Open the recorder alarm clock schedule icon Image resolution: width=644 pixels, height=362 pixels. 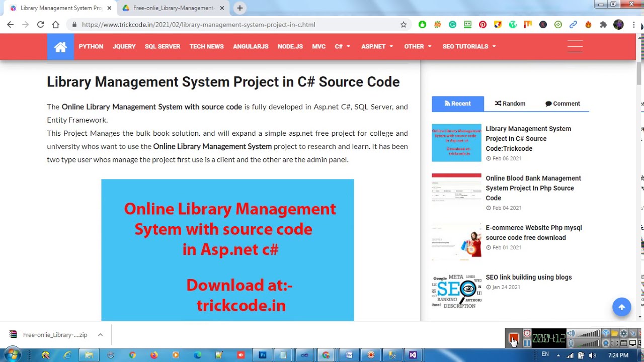click(x=527, y=333)
